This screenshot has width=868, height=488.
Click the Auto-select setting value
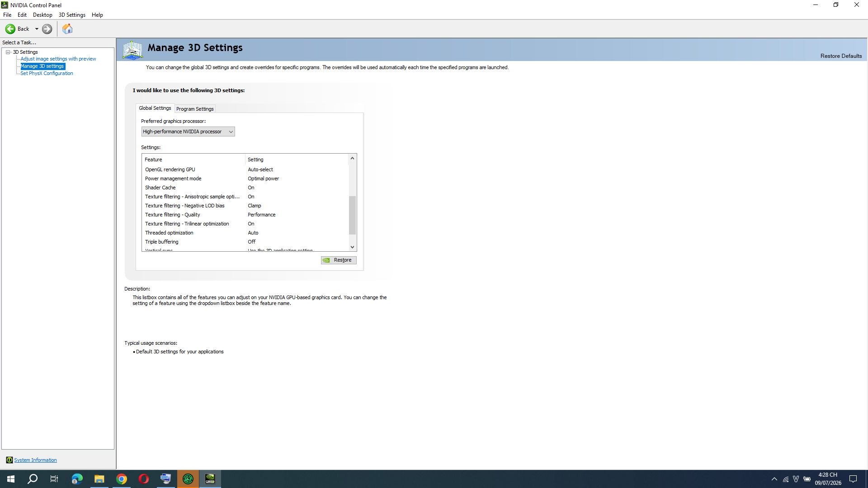tap(260, 169)
